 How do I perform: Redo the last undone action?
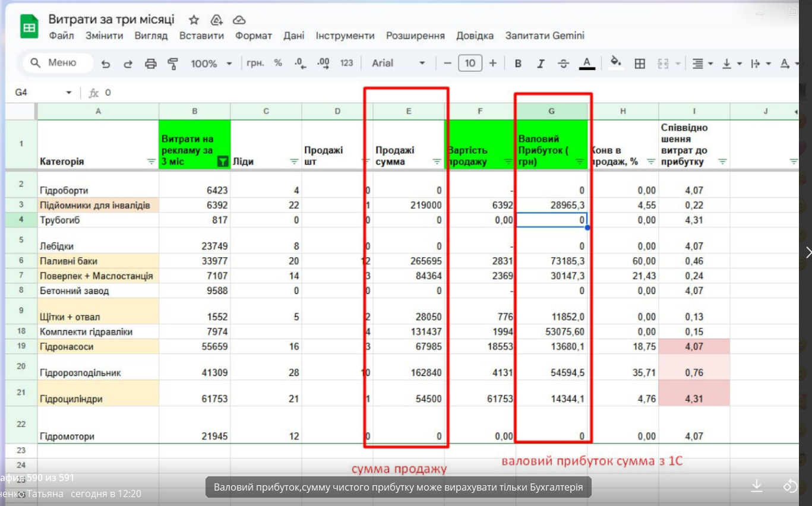[x=128, y=64]
